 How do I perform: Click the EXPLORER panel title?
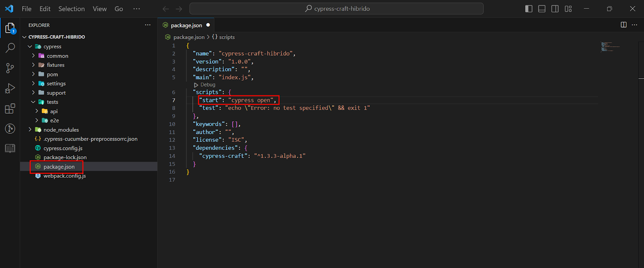39,25
